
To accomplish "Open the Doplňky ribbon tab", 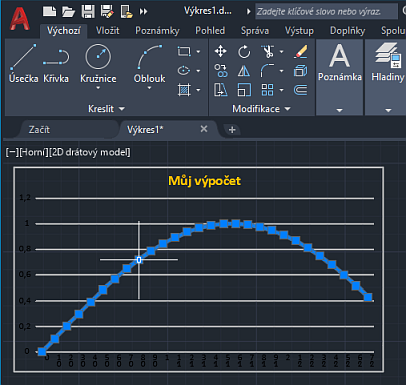I will 348,31.
